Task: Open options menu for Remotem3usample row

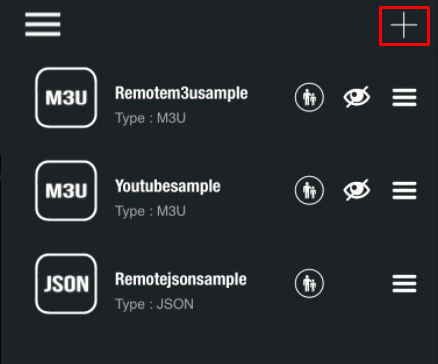Action: 404,98
